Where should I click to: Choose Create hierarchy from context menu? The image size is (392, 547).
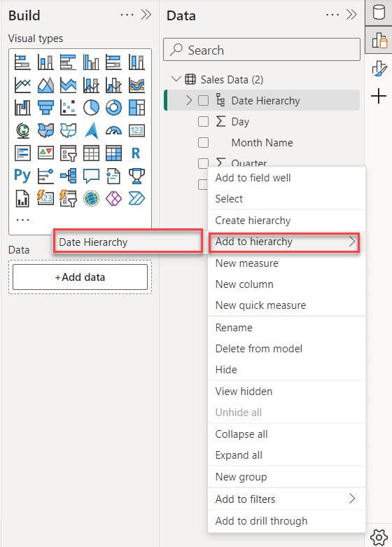point(286,221)
